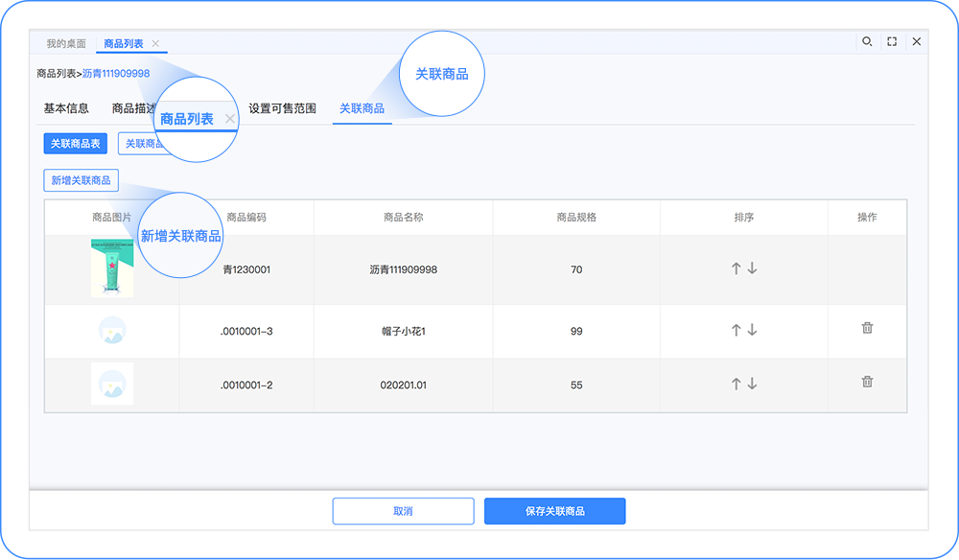The width and height of the screenshot is (959, 560).
Task: Open the 基本信息 tab
Action: [66, 108]
